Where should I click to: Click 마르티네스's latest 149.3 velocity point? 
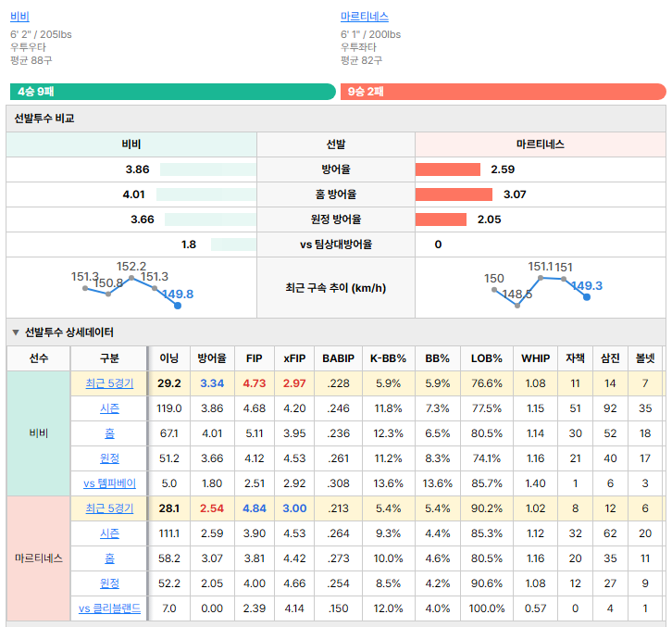587,297
